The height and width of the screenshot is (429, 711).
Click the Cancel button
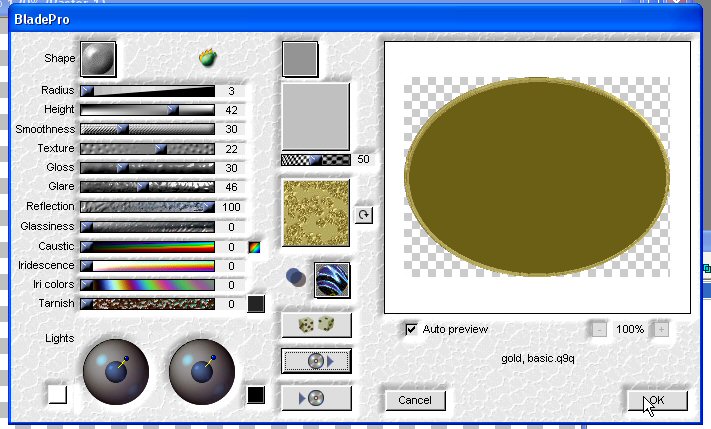click(415, 400)
